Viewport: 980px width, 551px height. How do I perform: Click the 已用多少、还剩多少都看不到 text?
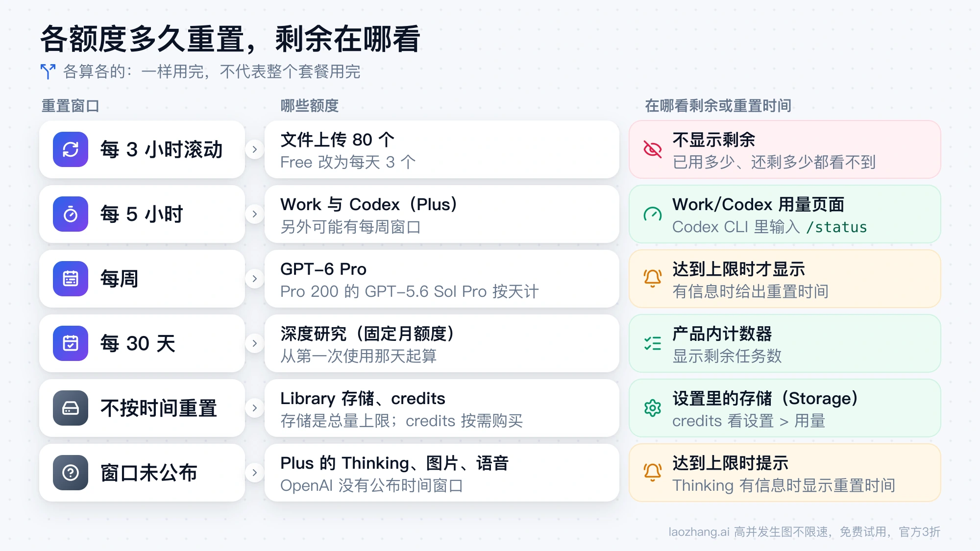pyautogui.click(x=774, y=162)
